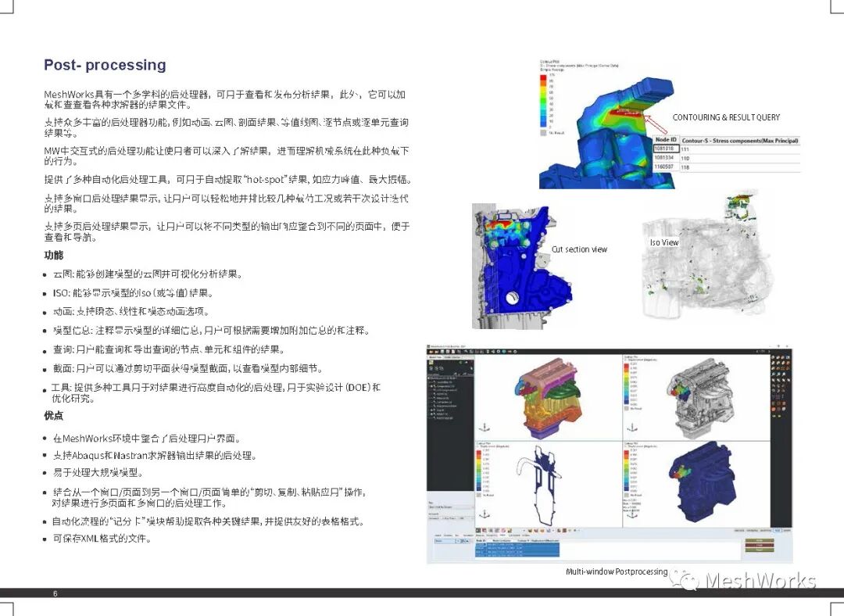This screenshot has height=616, width=844.
Task: Click the red swatch on the stress legend
Action: point(543,79)
